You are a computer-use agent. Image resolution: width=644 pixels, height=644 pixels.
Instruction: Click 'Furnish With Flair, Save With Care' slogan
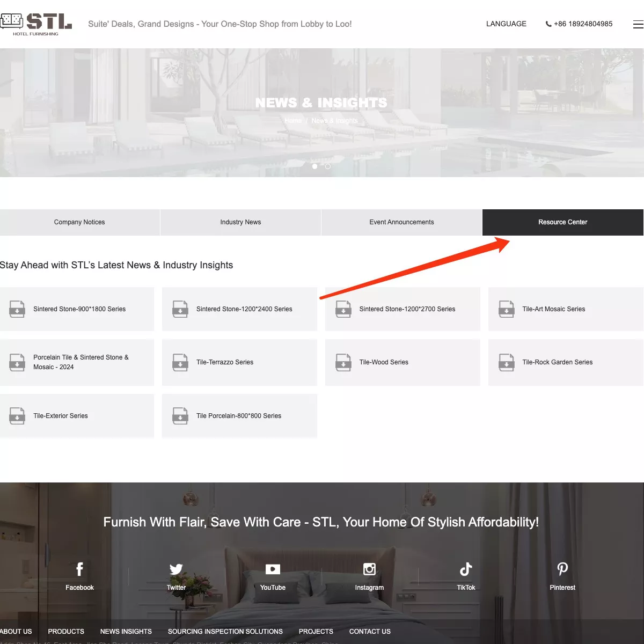(x=321, y=522)
